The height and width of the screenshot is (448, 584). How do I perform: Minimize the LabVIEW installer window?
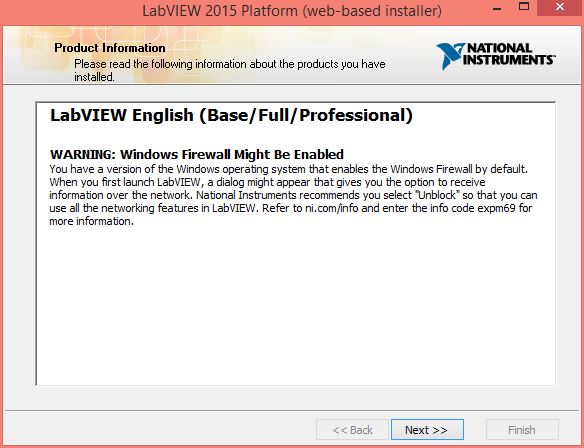coord(497,8)
